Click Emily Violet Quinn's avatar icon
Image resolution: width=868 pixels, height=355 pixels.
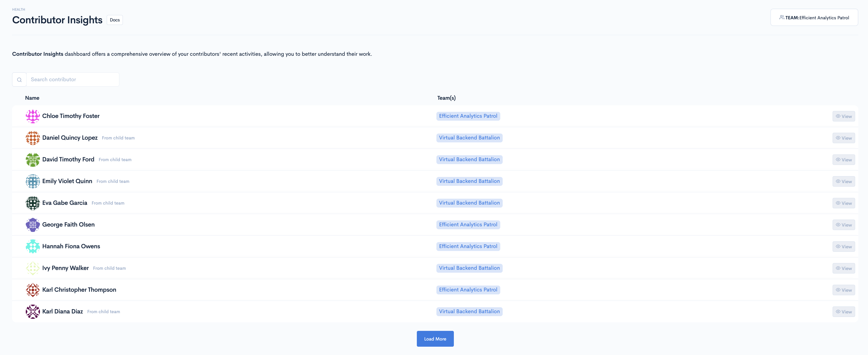tap(33, 181)
